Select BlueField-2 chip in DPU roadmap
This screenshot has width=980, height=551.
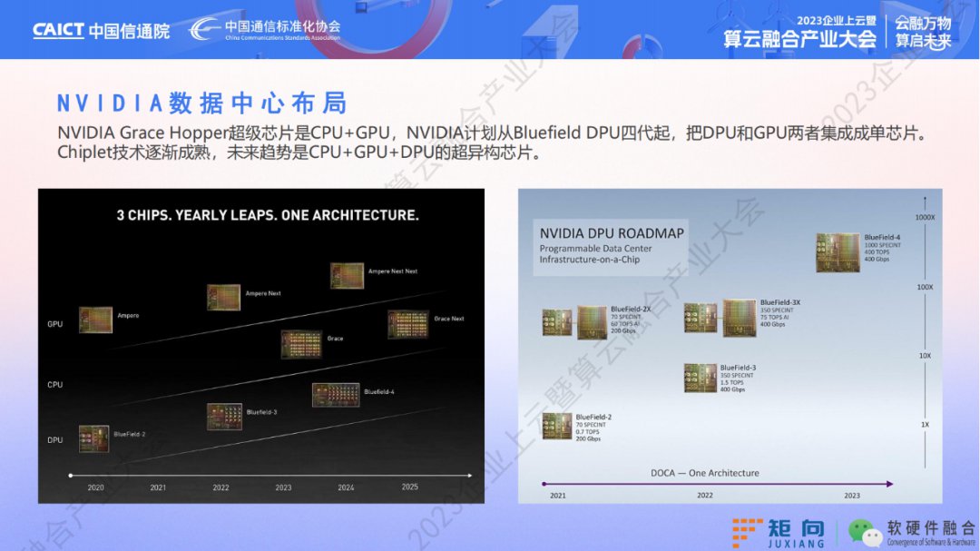(x=557, y=427)
